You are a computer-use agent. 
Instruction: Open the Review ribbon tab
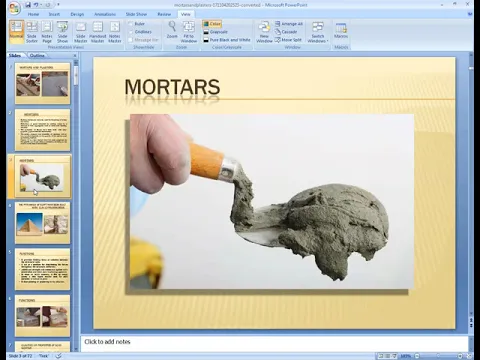164,14
